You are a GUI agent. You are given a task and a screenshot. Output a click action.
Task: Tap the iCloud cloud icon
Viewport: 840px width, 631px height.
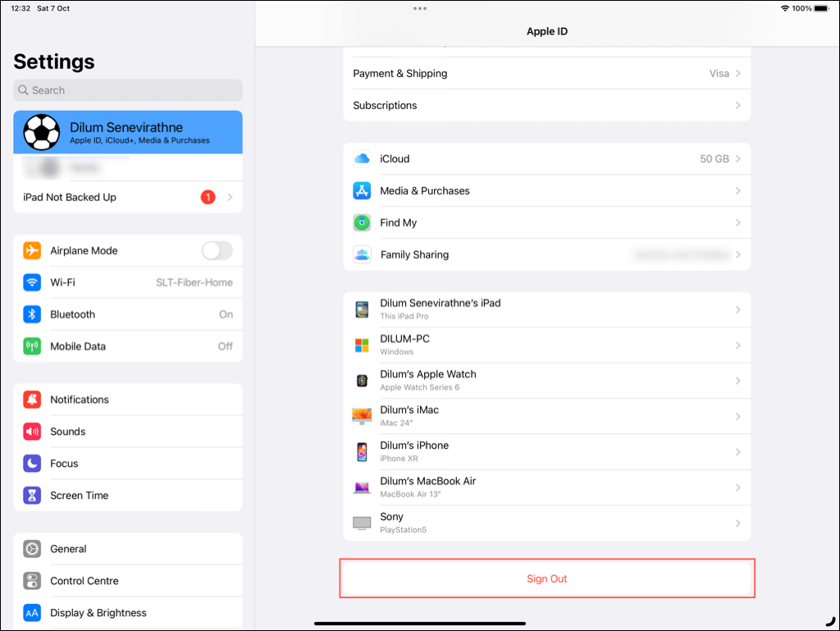362,158
